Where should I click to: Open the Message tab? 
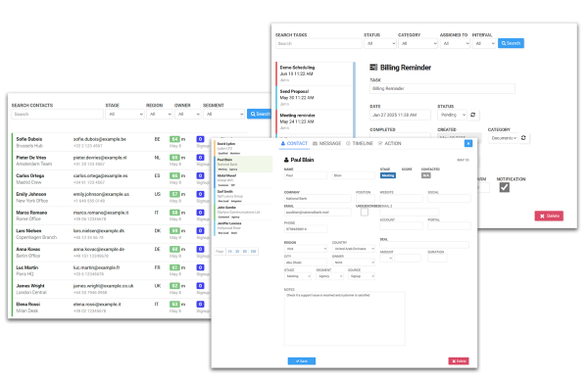327,144
